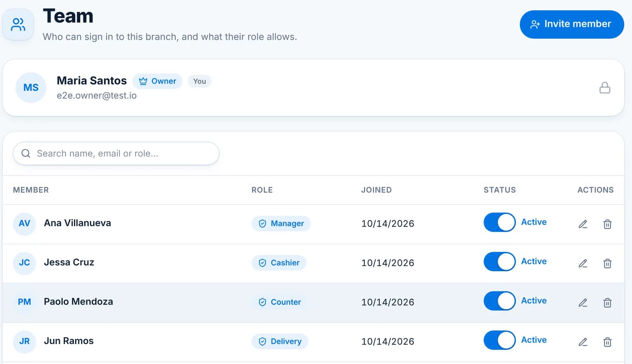
Task: Select the Paolo Mendoza name
Action: click(x=79, y=302)
